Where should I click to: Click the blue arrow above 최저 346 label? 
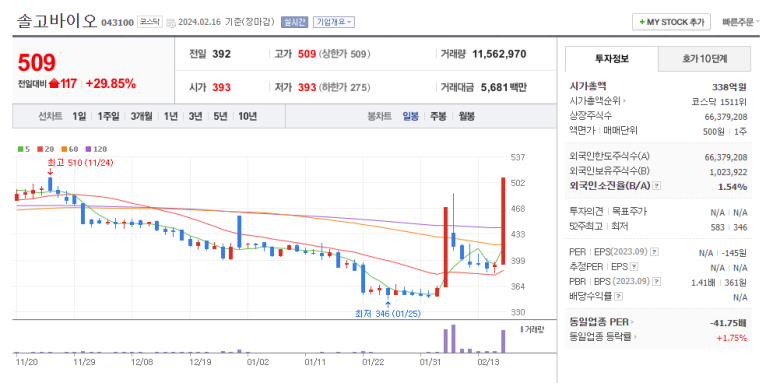pos(388,305)
